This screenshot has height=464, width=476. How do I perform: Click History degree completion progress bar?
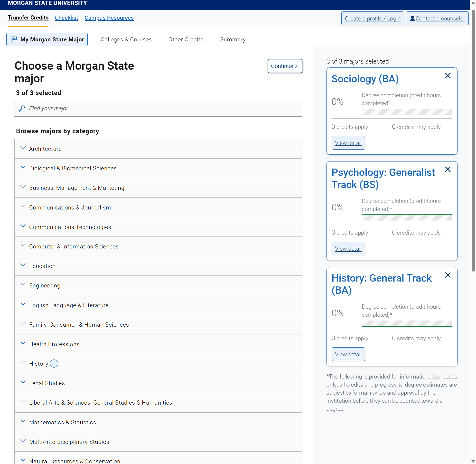407,323
